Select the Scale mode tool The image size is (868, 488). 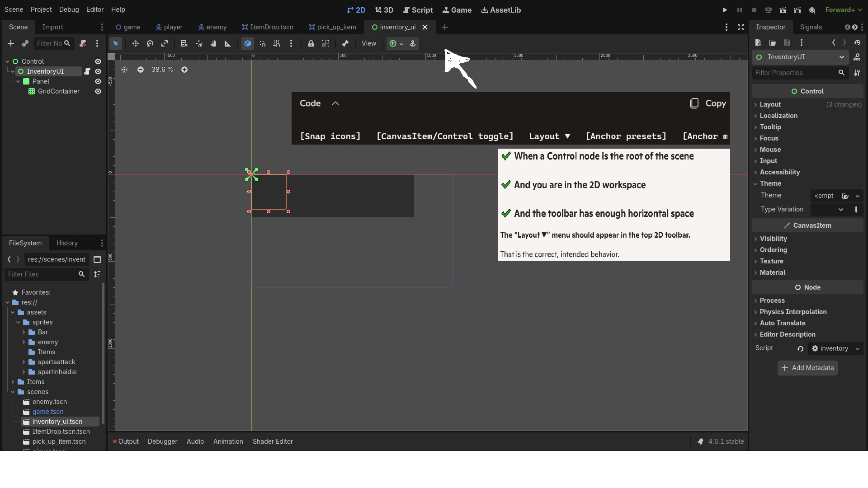click(165, 43)
